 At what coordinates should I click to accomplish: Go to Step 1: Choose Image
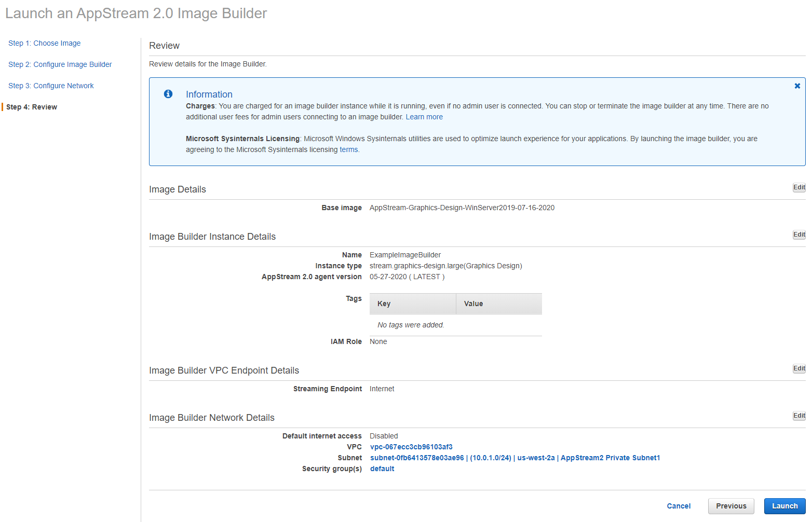click(x=44, y=43)
